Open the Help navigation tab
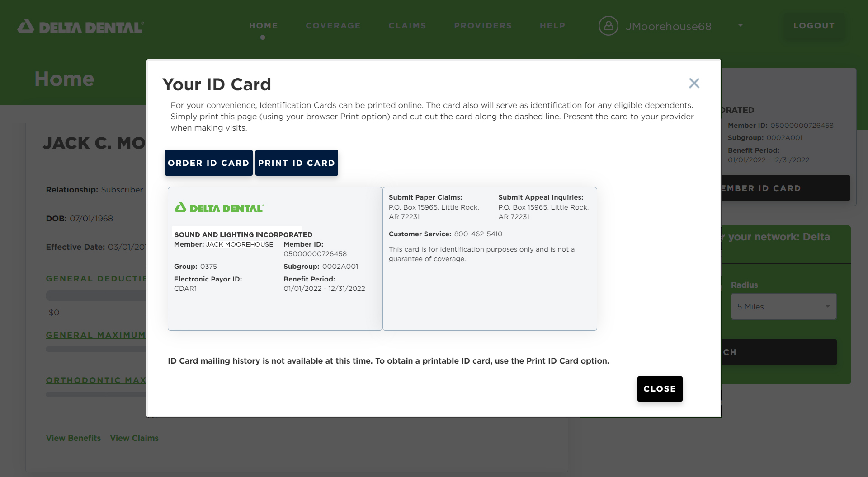The image size is (868, 477). [552, 26]
